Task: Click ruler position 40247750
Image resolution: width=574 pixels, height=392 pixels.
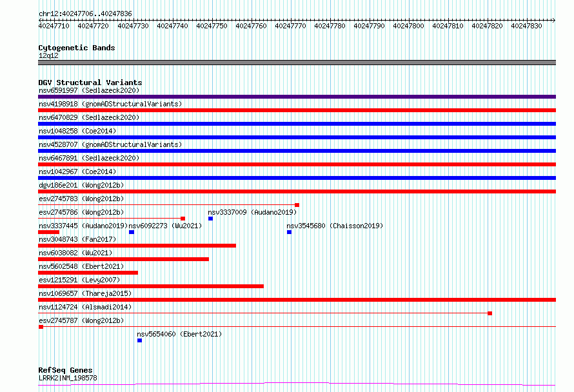Action: (212, 26)
